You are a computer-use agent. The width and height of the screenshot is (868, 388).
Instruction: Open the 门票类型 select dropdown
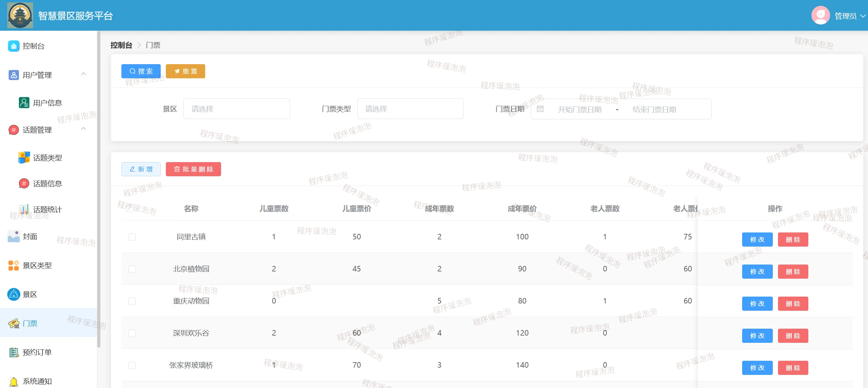coord(410,109)
